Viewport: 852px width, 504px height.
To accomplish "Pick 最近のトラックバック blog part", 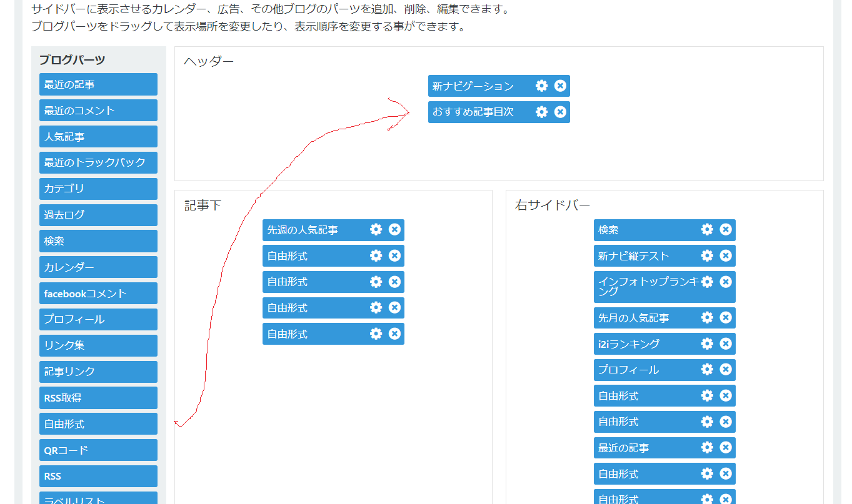I will coord(98,162).
